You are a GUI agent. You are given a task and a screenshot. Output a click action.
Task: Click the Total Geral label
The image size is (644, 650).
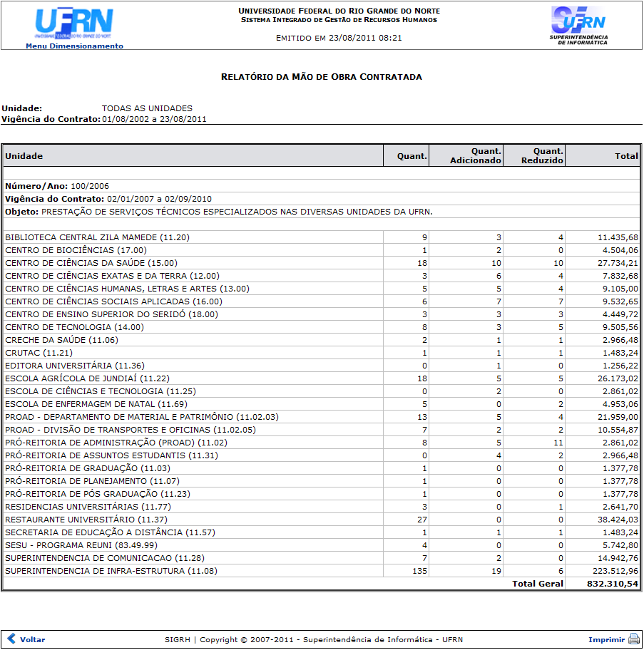[x=538, y=584]
